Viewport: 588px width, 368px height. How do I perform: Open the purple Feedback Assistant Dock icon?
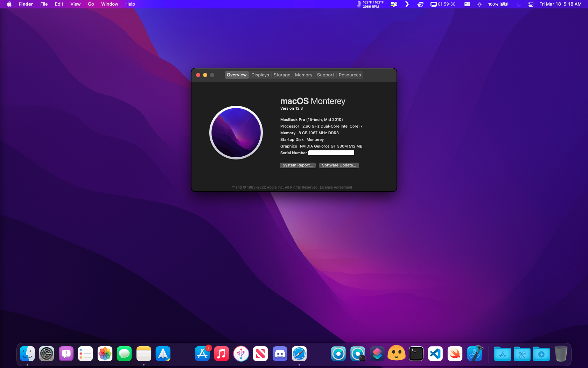(66, 354)
